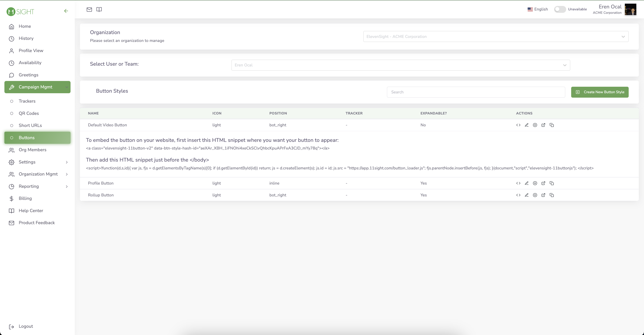Open the Organization dropdown
The image size is (644, 335).
click(496, 36)
